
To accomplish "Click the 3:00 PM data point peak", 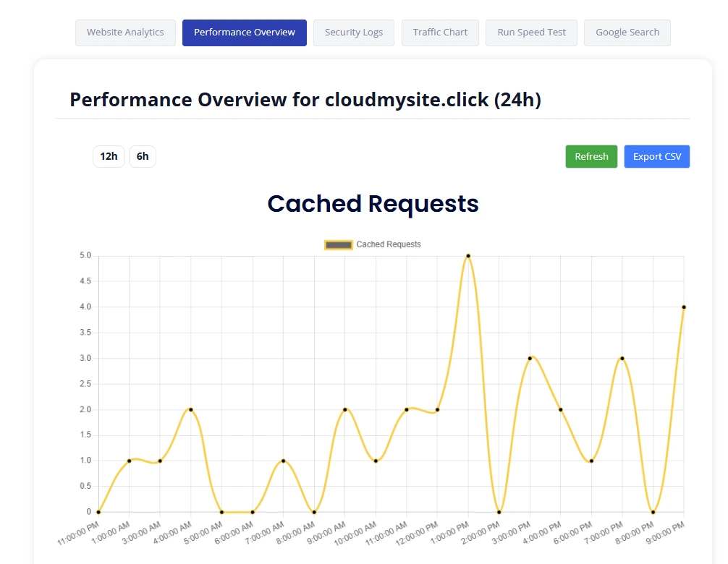I will pyautogui.click(x=530, y=357).
